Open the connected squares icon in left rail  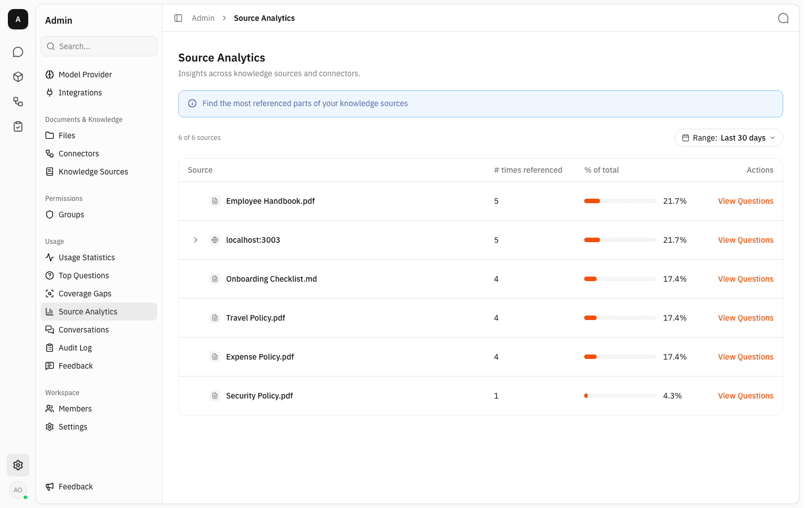18,102
